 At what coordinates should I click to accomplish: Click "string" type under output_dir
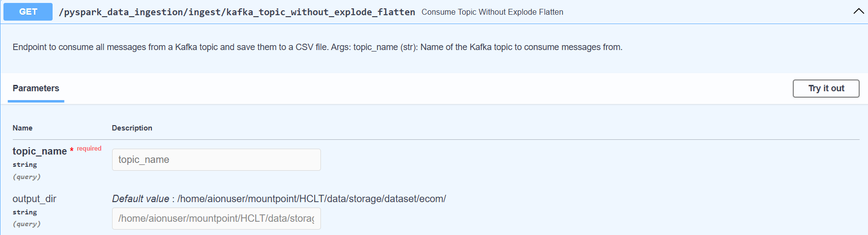(25, 212)
